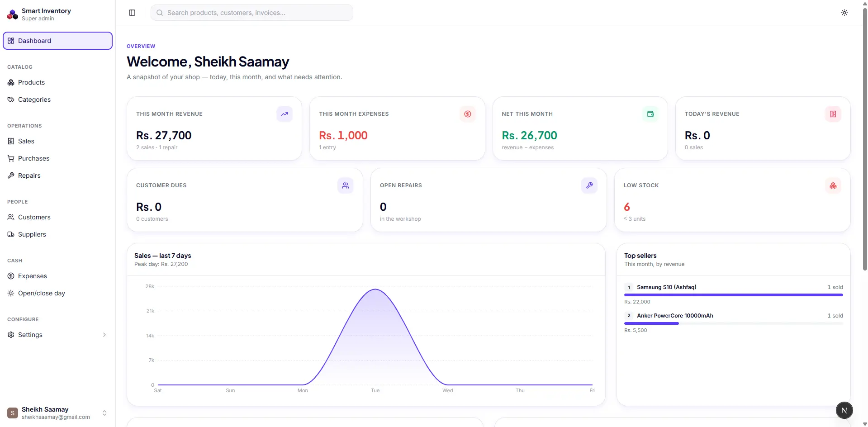Click the search magnifier icon

(160, 13)
